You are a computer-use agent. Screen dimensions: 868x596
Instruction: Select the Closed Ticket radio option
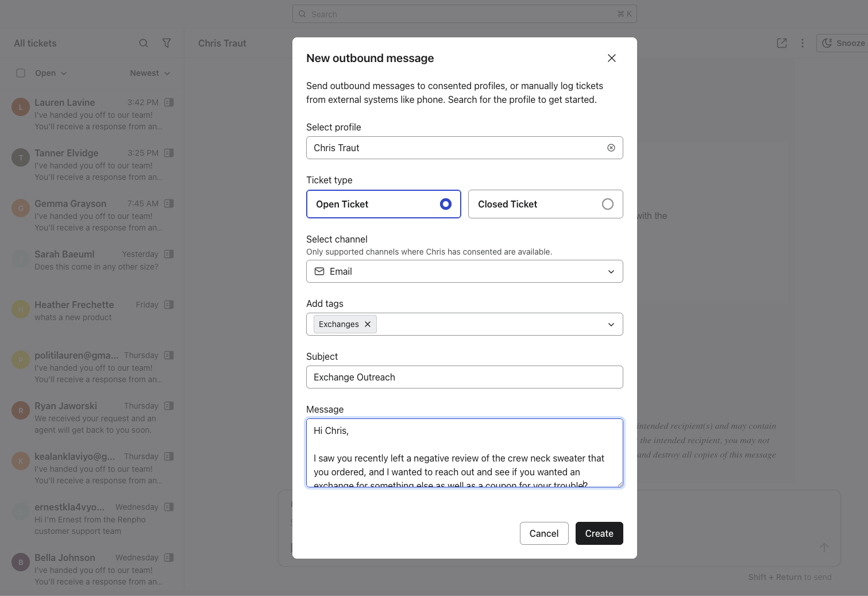pos(607,204)
